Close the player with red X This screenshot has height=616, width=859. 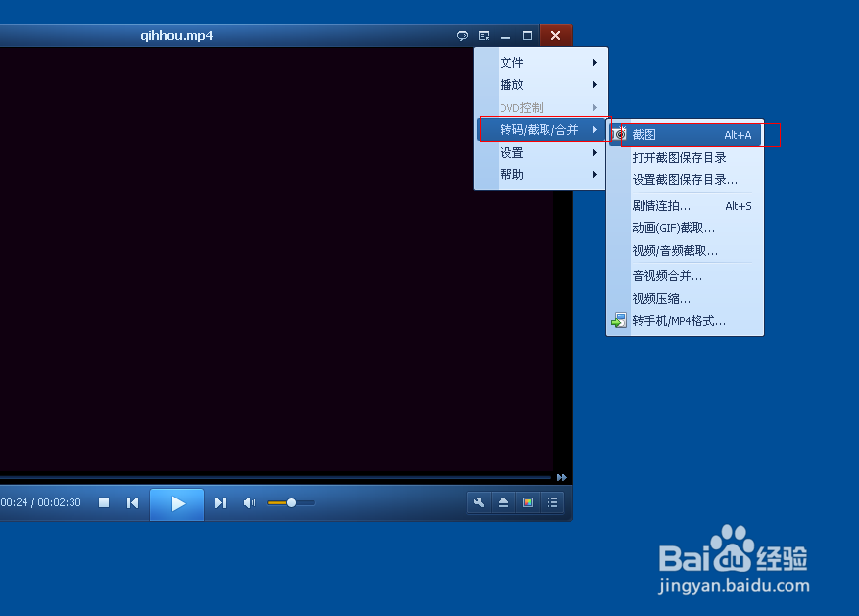(555, 35)
